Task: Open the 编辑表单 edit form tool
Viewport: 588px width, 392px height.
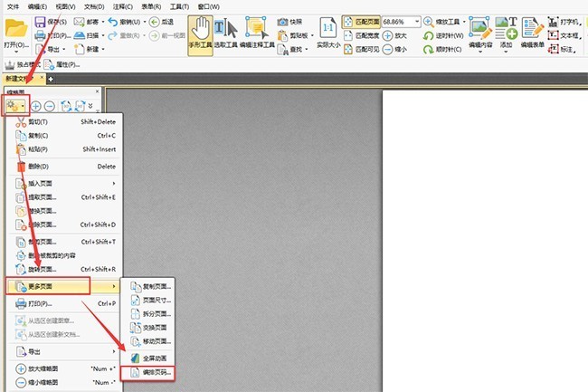Action: coord(533,33)
